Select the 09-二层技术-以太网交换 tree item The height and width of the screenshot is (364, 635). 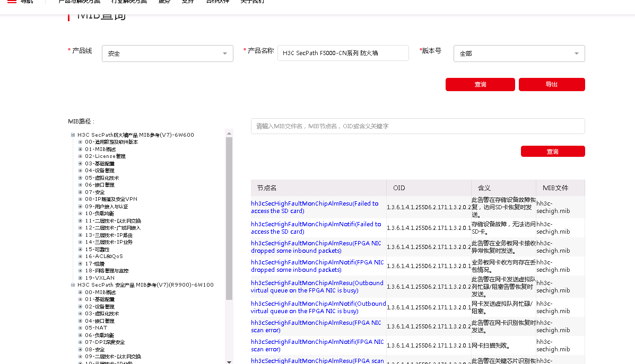[x=113, y=357]
